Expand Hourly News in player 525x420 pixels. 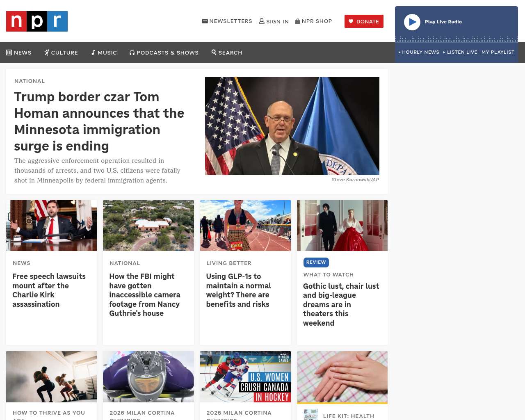coord(419,52)
